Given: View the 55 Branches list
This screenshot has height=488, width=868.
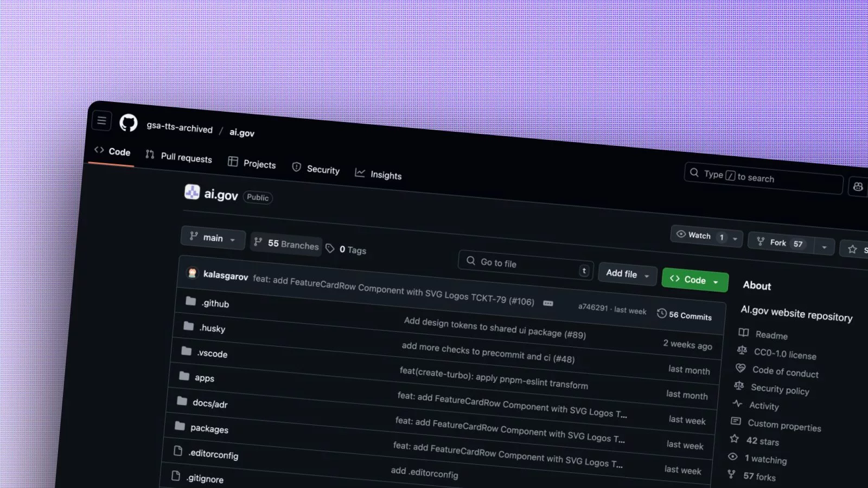Looking at the screenshot, I should pos(286,244).
